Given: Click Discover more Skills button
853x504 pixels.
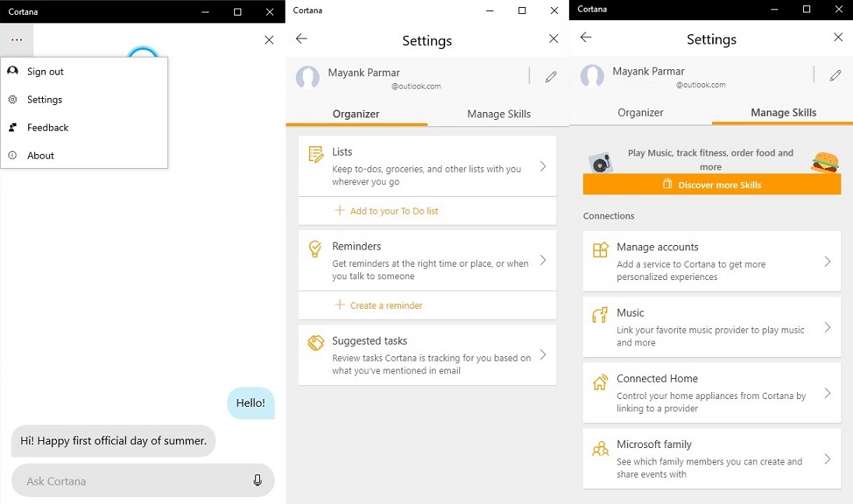Looking at the screenshot, I should tap(712, 185).
